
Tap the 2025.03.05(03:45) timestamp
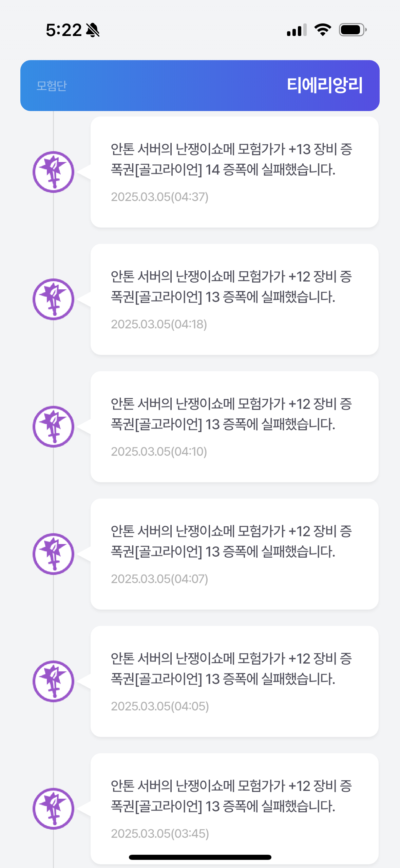pyautogui.click(x=160, y=834)
